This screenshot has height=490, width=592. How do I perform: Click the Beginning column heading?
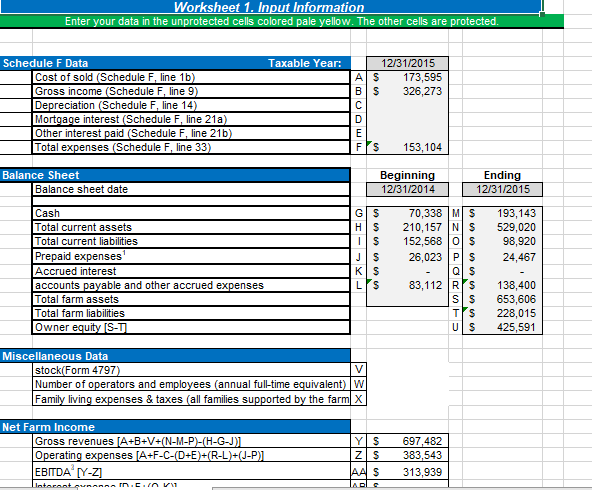point(407,175)
